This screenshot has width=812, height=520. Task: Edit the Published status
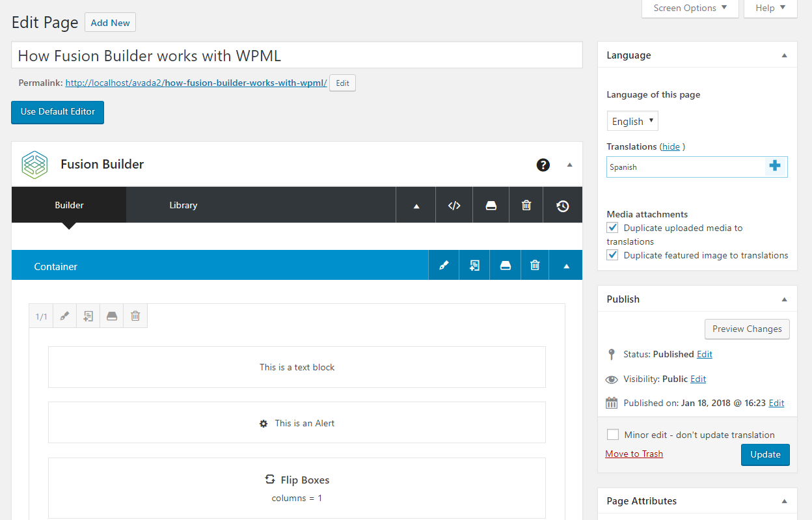tap(705, 354)
